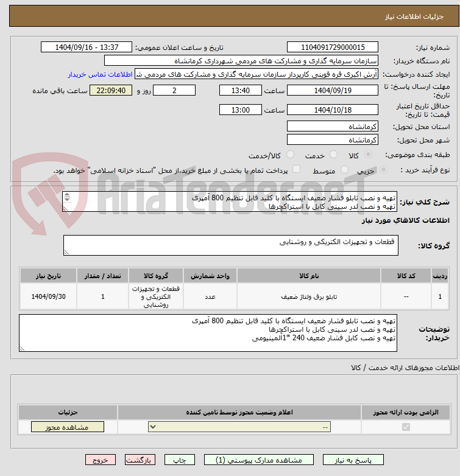Click the جزئیات column header
460x476 pixels.
68,412
